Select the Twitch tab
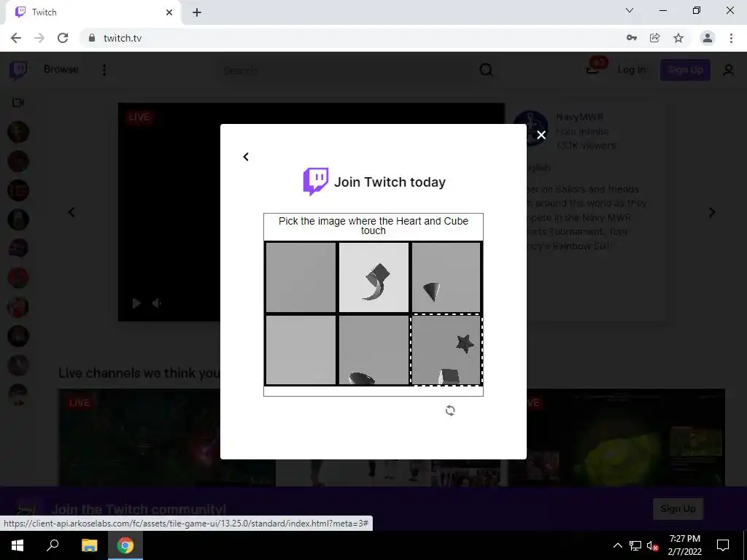Viewport: 747px width, 560px height. (93, 12)
